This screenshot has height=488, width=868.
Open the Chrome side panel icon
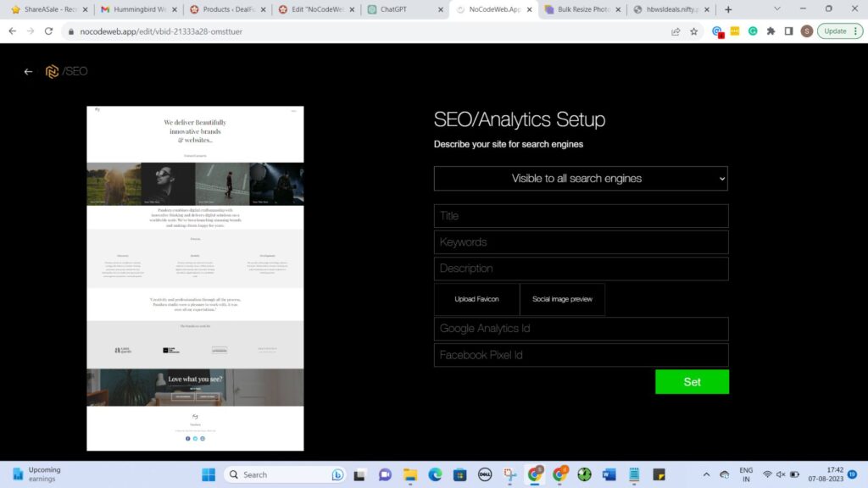789,30
